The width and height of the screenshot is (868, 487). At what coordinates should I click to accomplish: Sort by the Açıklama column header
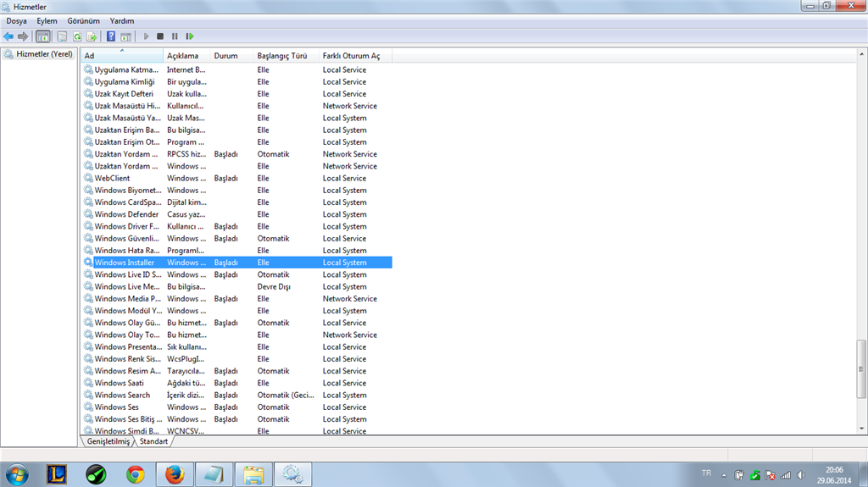coord(186,56)
